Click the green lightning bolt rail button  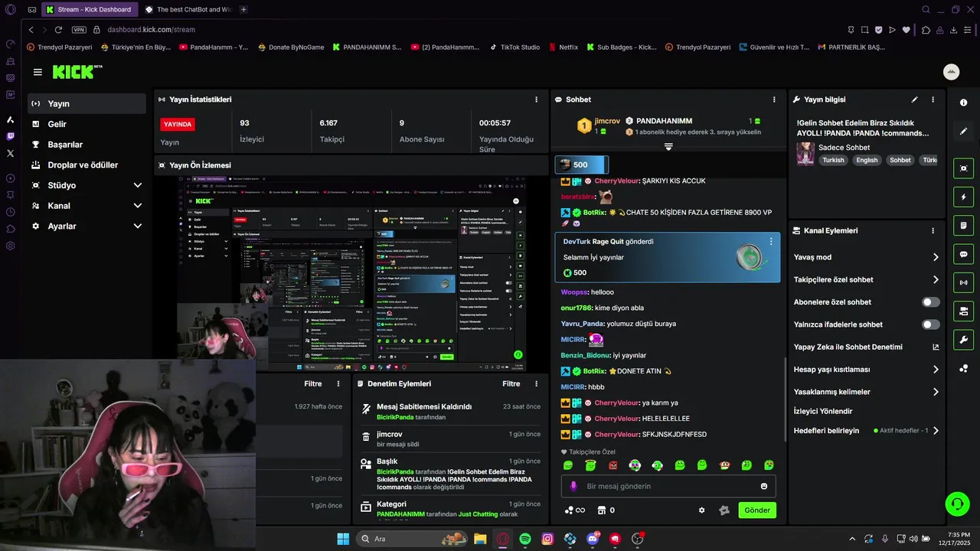tap(963, 197)
